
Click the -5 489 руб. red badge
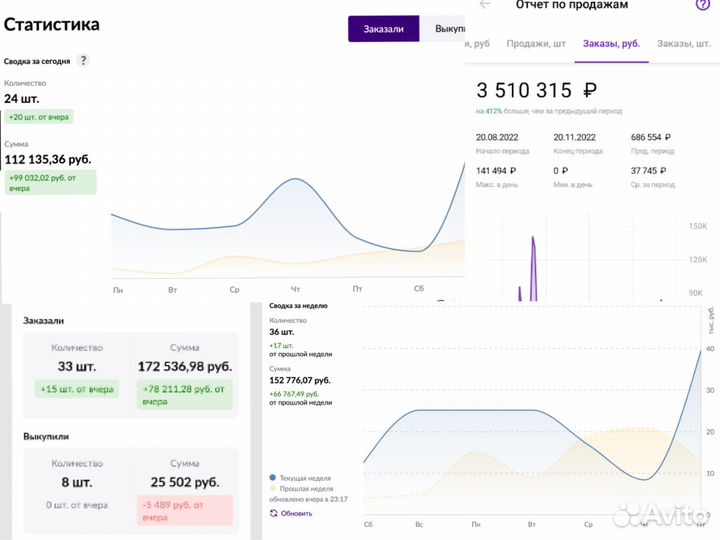184,511
